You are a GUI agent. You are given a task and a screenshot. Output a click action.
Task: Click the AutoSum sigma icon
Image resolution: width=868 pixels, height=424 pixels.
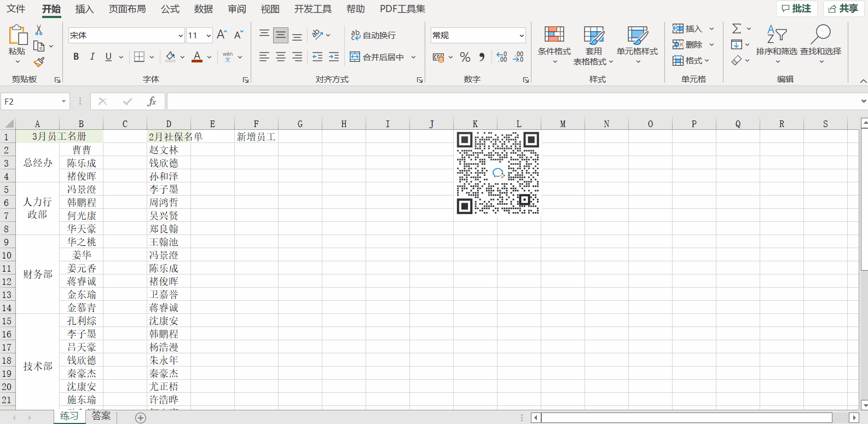[x=737, y=28]
